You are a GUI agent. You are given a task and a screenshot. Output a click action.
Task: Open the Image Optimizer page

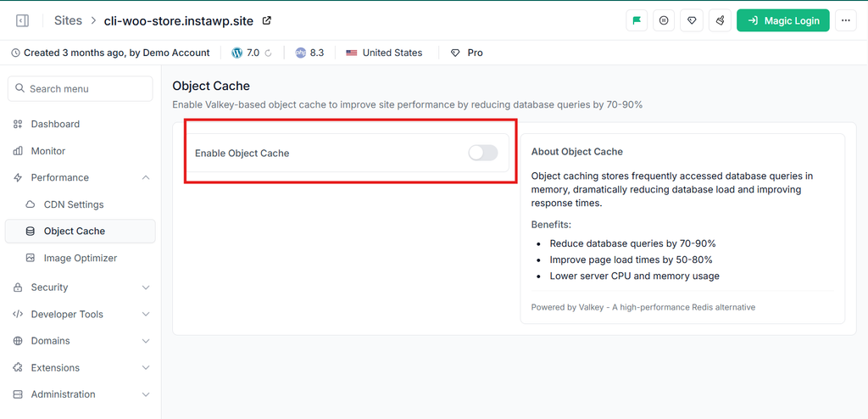pos(81,259)
